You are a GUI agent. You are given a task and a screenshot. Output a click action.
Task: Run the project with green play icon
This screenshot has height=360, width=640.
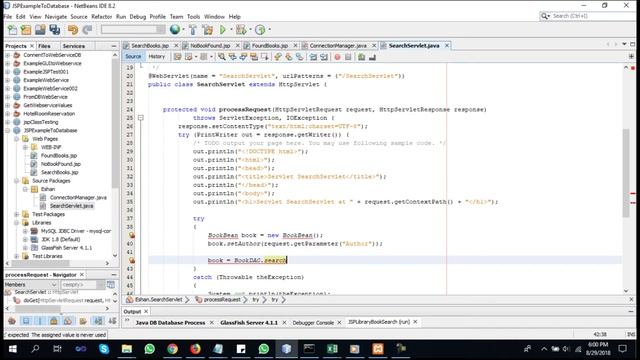point(223,30)
